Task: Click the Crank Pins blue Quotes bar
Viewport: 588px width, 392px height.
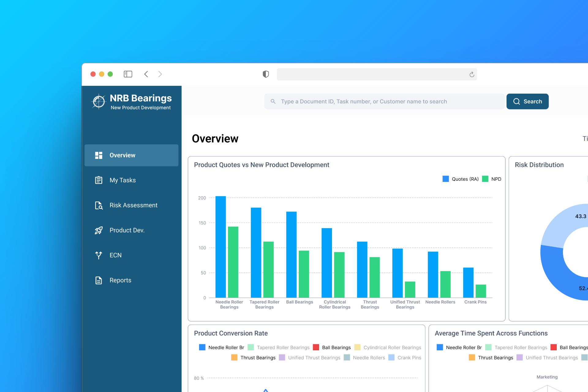Action: coord(468,283)
